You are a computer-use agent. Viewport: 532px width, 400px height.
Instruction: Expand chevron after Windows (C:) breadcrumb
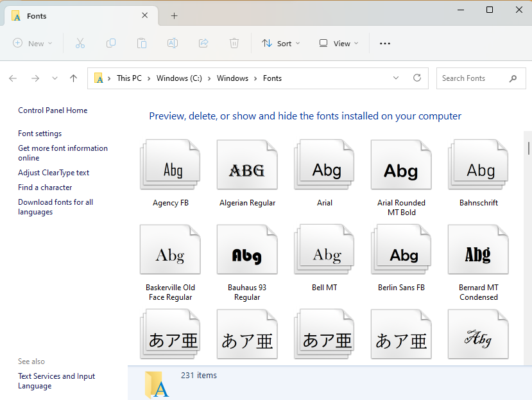pyautogui.click(x=209, y=78)
